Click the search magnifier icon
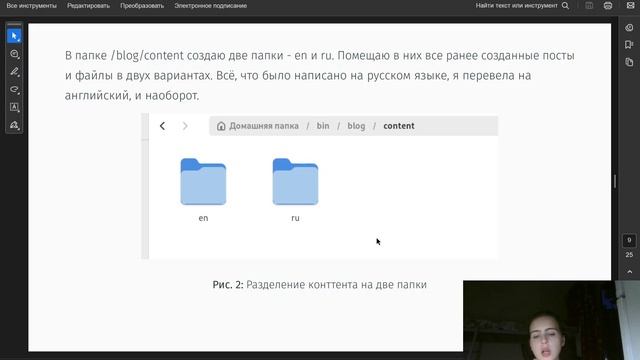Screen dimensions: 640x360 pyautogui.click(x=565, y=6)
